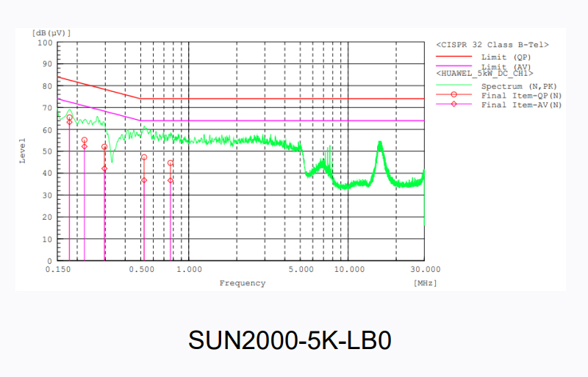Click the 90 y-axis tick label
The image size is (588, 377).
pos(47,64)
